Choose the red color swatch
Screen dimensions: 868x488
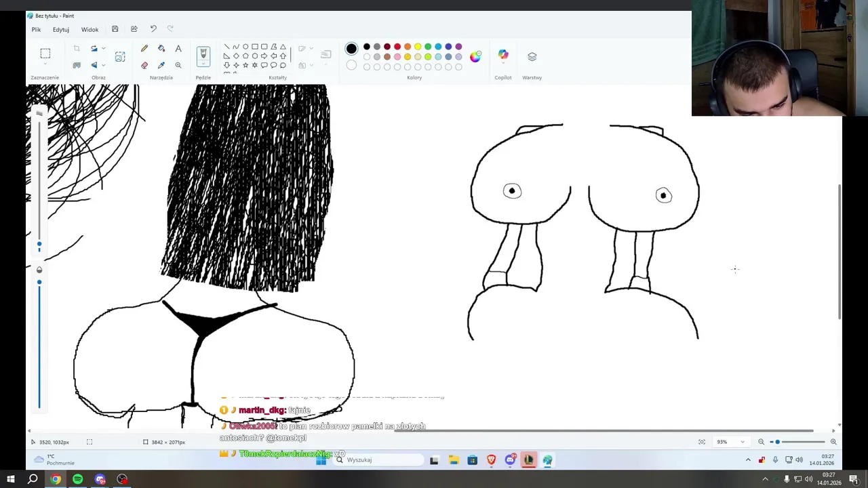(x=397, y=47)
